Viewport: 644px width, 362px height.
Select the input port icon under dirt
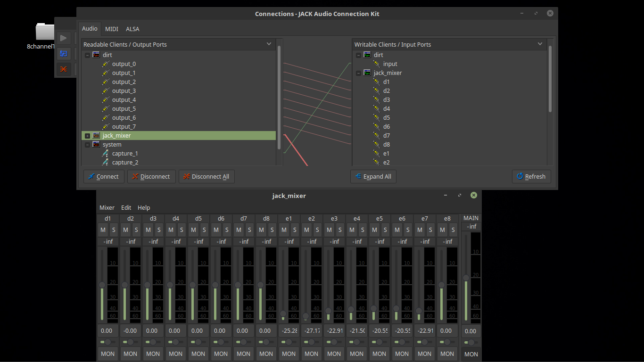[x=377, y=64]
